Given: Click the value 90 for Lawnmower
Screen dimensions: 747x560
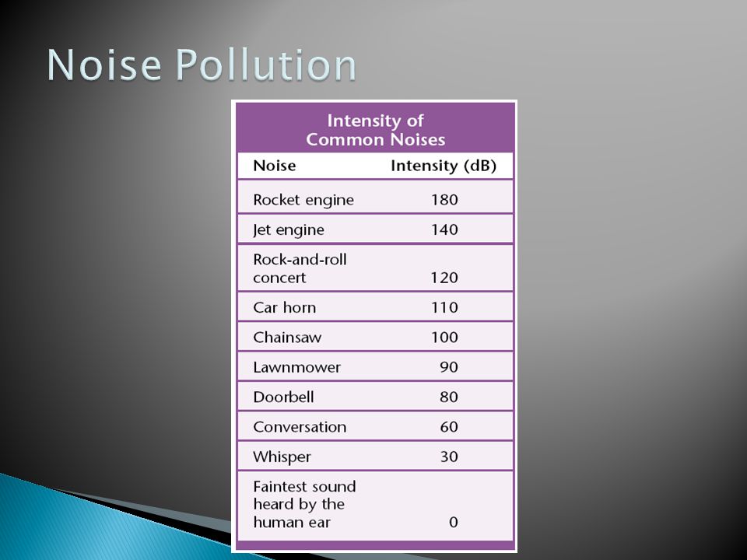Looking at the screenshot, I should tap(449, 367).
